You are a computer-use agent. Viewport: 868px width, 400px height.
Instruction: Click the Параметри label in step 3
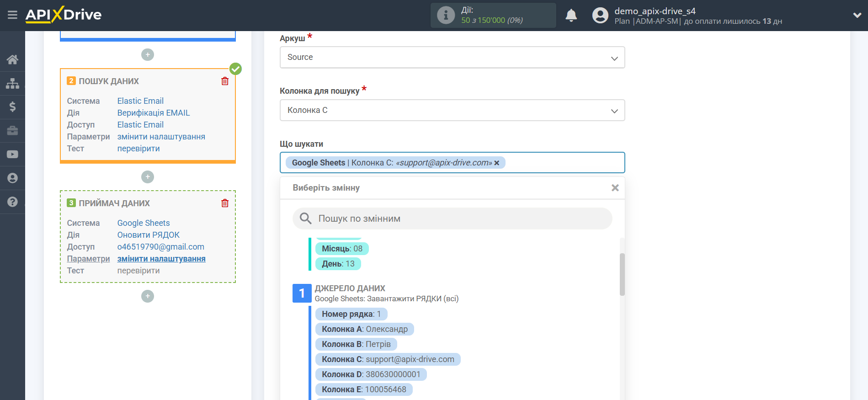click(x=89, y=259)
